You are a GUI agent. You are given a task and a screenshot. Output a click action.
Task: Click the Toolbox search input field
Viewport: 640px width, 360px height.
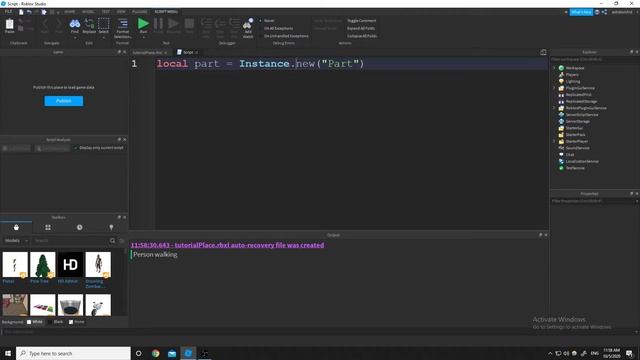(x=70, y=241)
